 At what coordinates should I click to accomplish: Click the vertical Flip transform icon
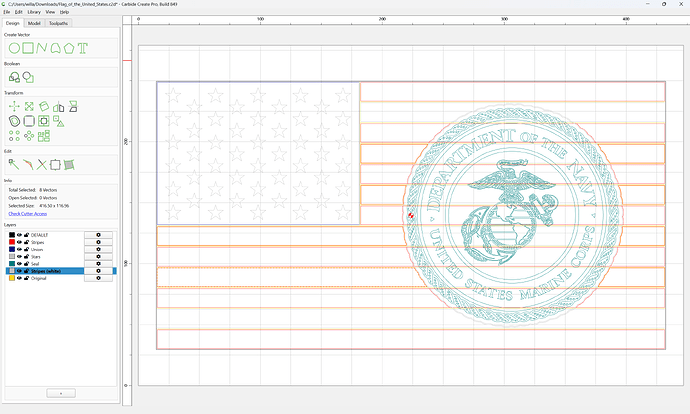pos(73,106)
